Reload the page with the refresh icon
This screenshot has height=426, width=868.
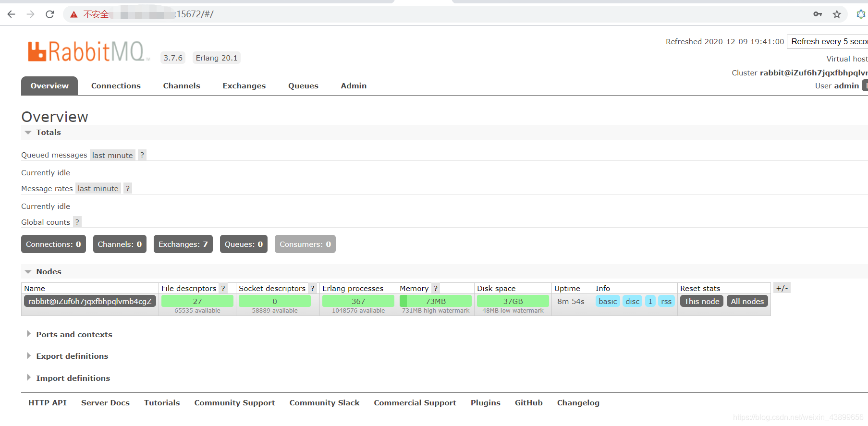[x=49, y=14]
